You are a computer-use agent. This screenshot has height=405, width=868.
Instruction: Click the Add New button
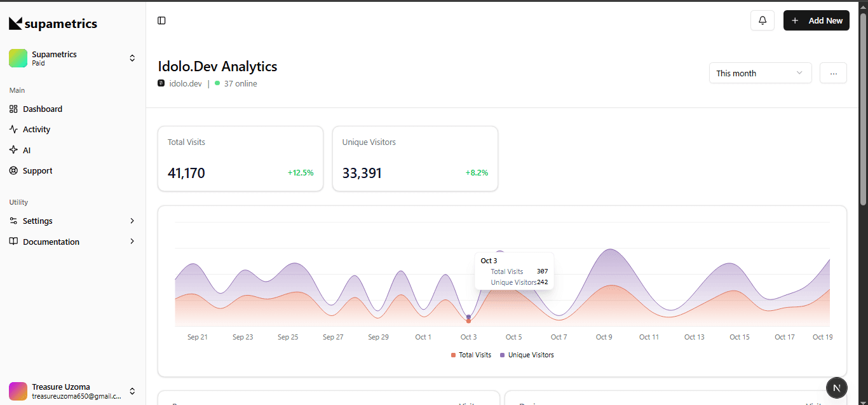[x=816, y=20]
